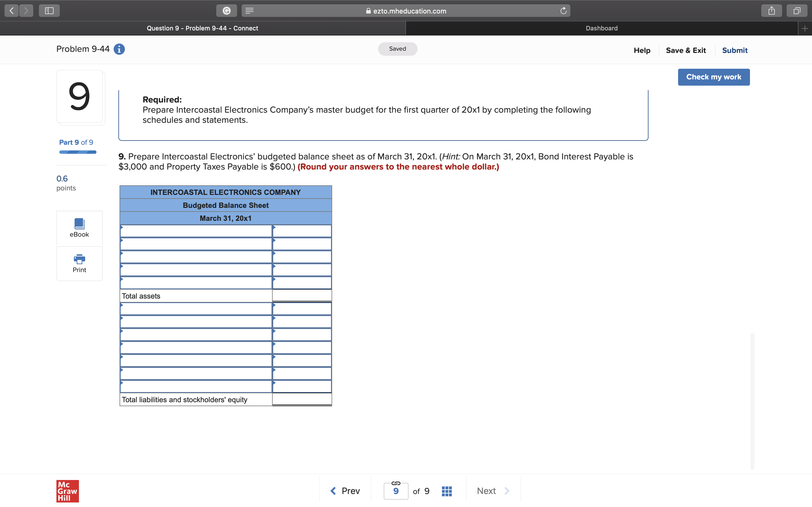The image size is (812, 507).
Task: Click the info icon beside Problem 9-44
Action: 119,49
